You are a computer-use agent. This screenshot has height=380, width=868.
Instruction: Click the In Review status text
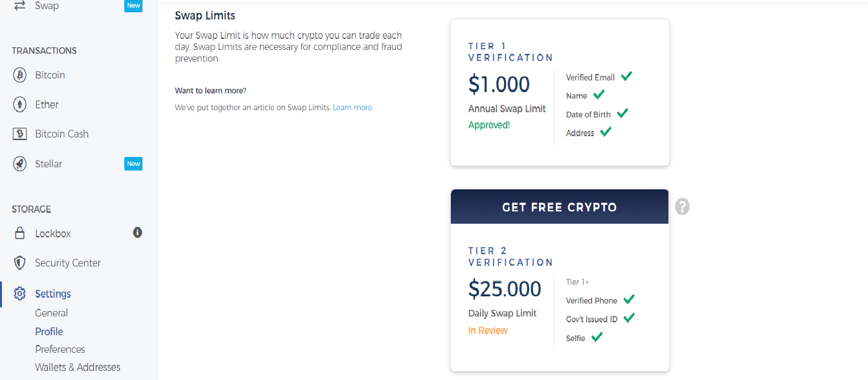488,331
